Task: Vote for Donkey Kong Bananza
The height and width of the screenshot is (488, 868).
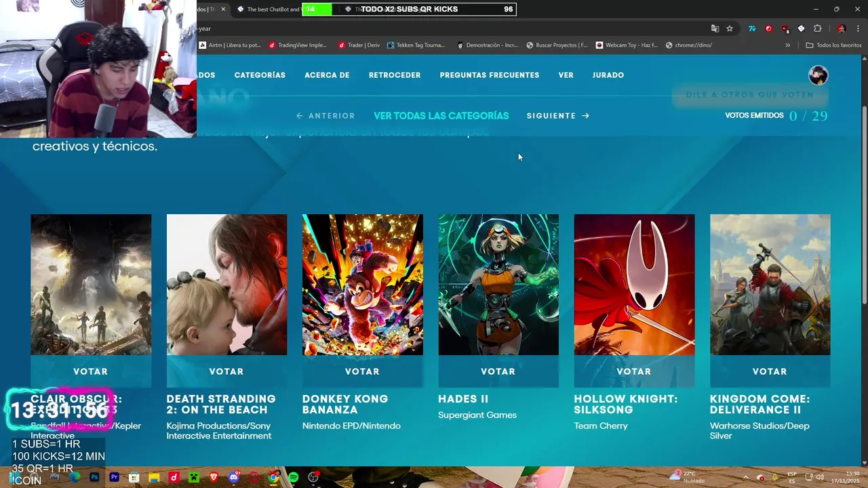Action: [x=362, y=371]
